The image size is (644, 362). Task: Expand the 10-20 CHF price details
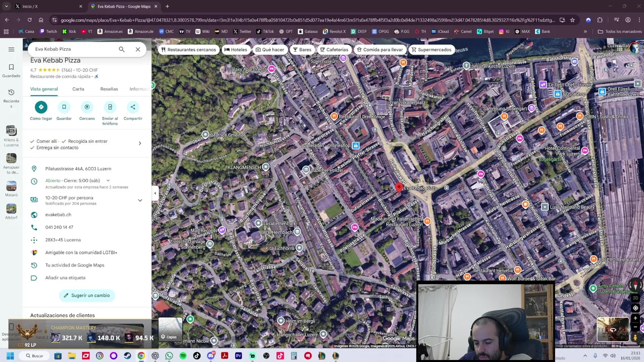pyautogui.click(x=140, y=200)
